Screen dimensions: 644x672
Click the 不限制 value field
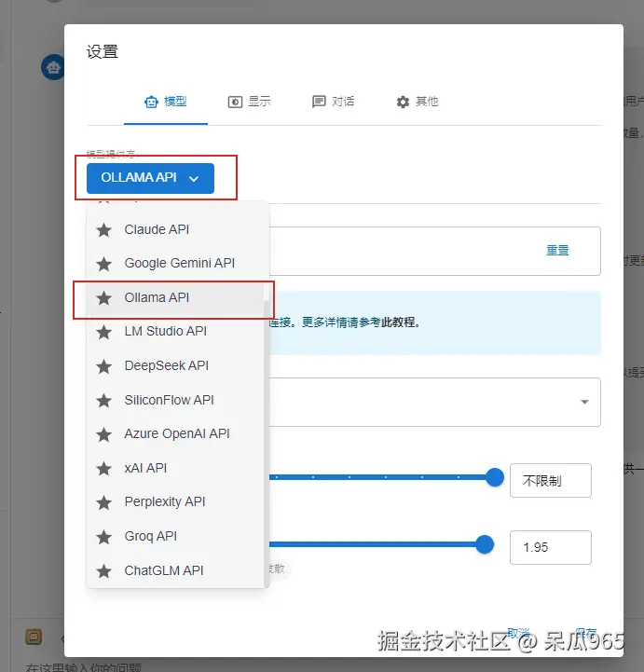[551, 480]
